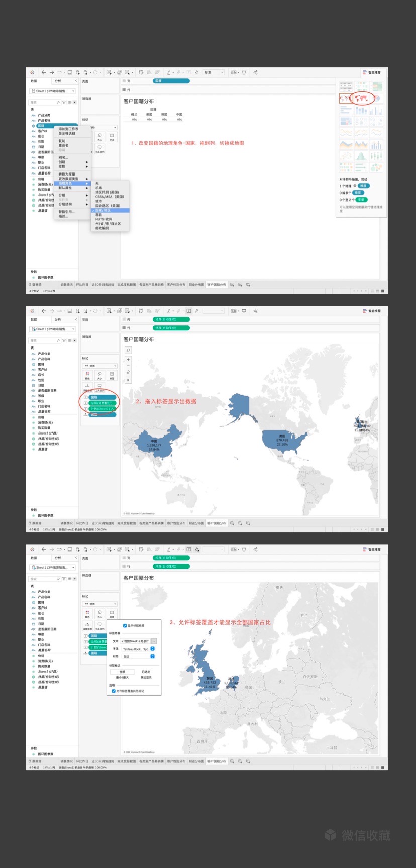Open the 地理角色 submenu entry
Viewport: 416px width, 868px height.
pyautogui.click(x=73, y=183)
